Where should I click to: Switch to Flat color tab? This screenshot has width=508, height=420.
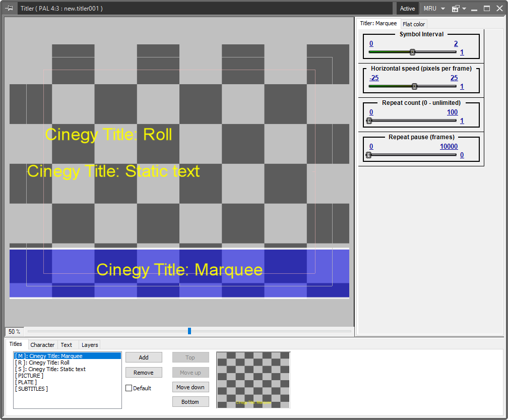(x=414, y=24)
